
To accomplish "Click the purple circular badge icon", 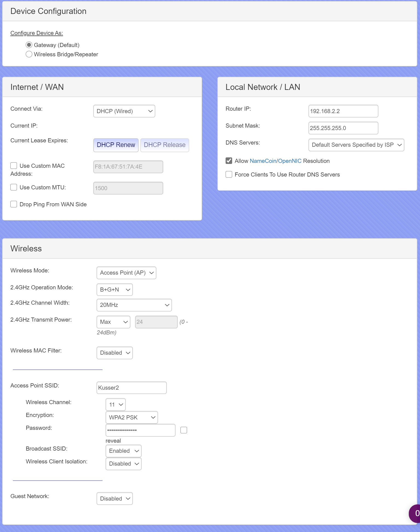I will pyautogui.click(x=415, y=513).
